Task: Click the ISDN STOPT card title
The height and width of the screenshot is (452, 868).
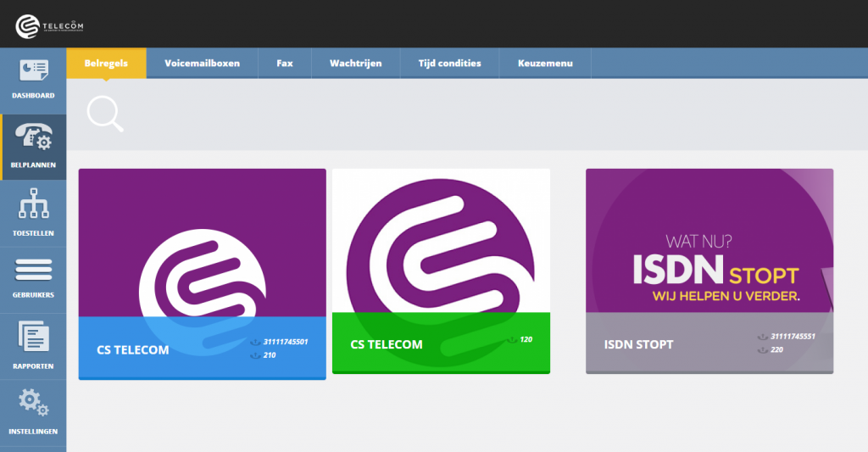Action: tap(639, 344)
